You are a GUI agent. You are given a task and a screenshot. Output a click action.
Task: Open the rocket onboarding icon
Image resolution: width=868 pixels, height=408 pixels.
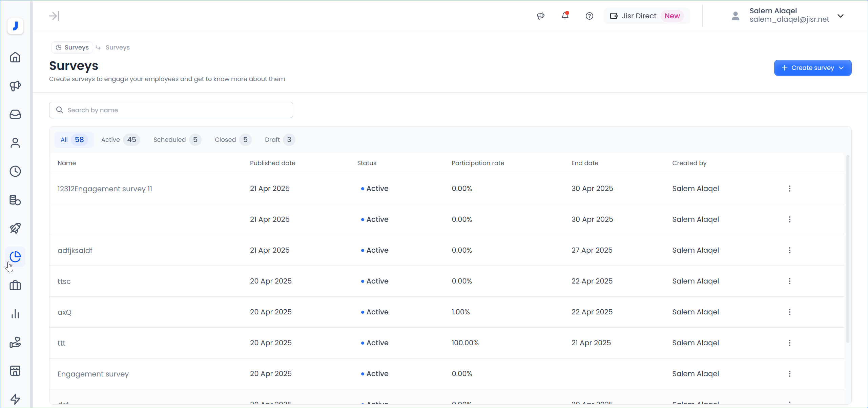[15, 228]
